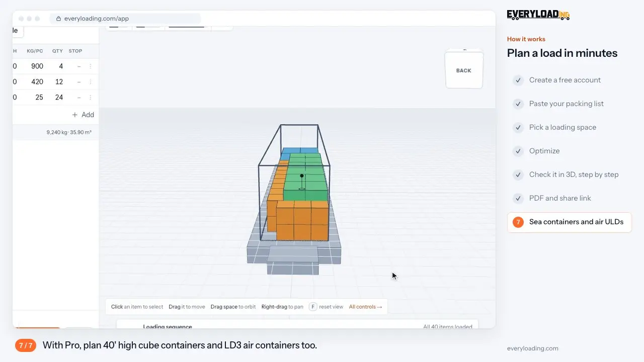Select the Optimize step
Screen dimensions: 644x362
[x=544, y=151]
